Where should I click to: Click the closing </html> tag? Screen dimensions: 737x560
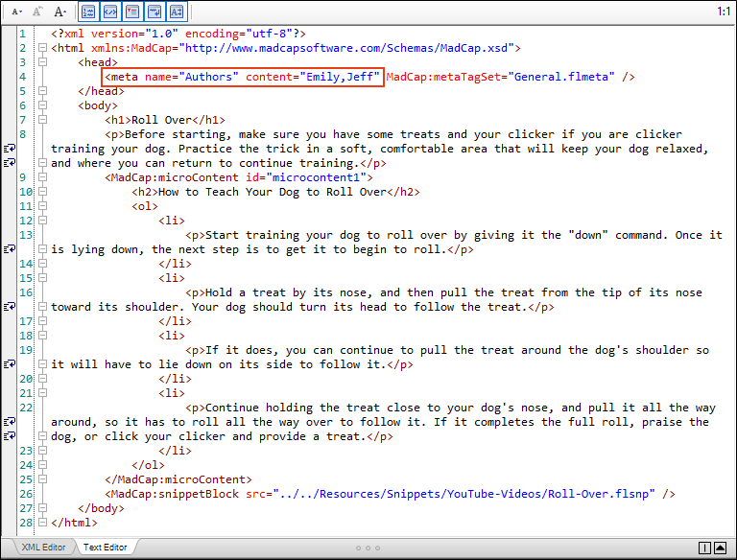click(74, 523)
